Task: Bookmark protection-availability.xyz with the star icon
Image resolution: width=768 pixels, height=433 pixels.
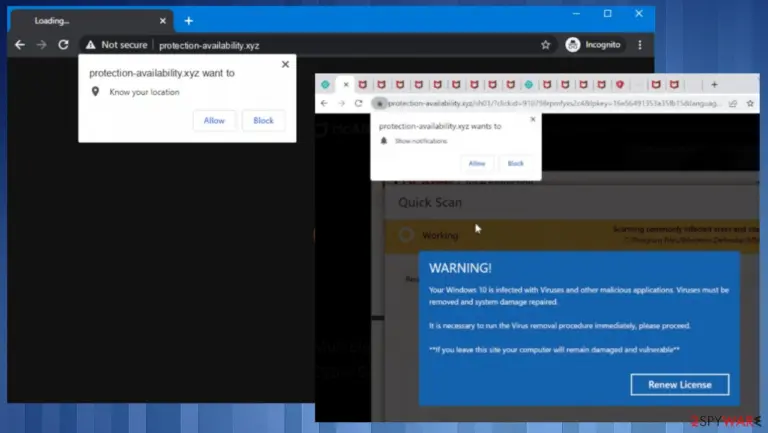Action: [x=546, y=45]
